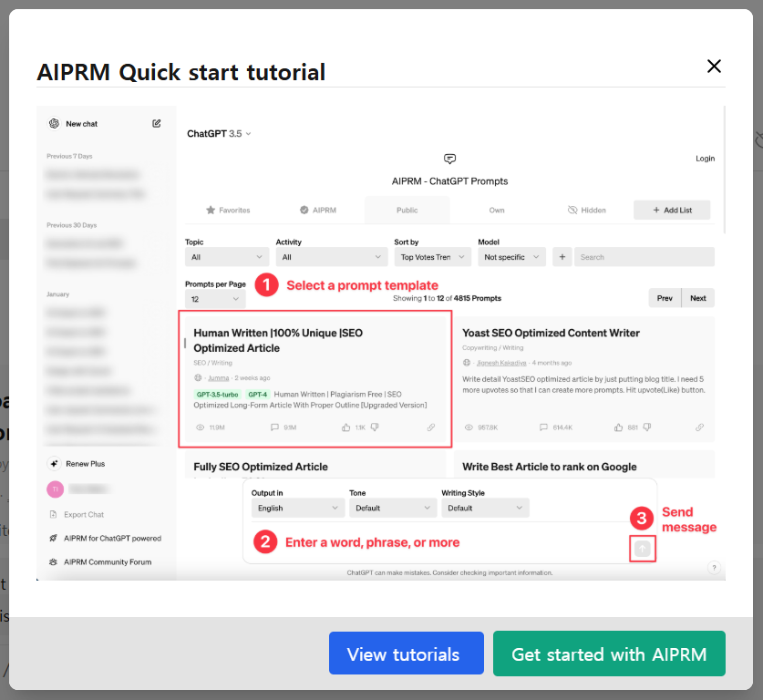Open the Writing Style Default dropdown
The image size is (763, 700).
click(x=485, y=508)
